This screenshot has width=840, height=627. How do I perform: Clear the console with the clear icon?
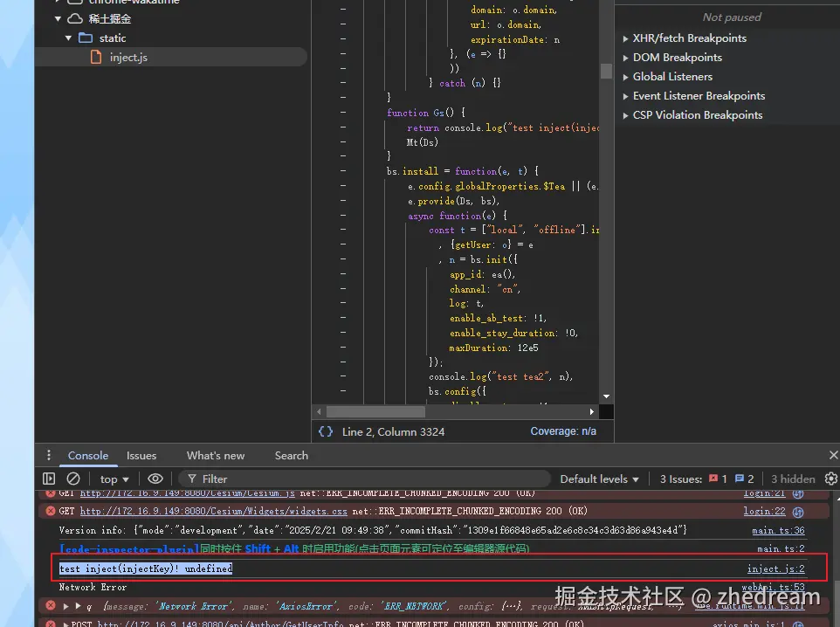73,479
